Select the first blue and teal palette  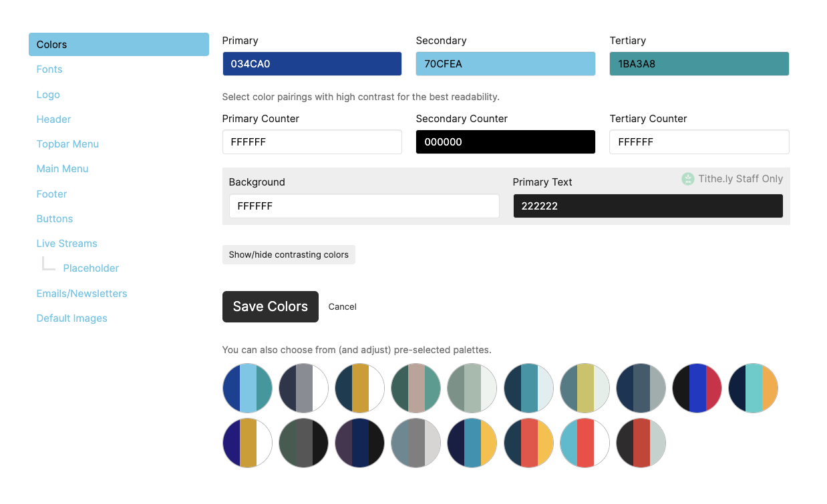coord(247,389)
